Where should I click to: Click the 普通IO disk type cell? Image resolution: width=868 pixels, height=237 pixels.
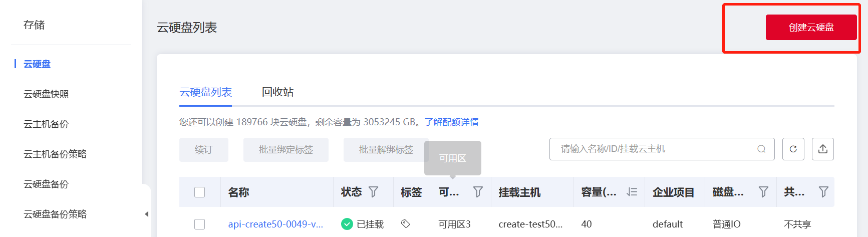coord(726,224)
